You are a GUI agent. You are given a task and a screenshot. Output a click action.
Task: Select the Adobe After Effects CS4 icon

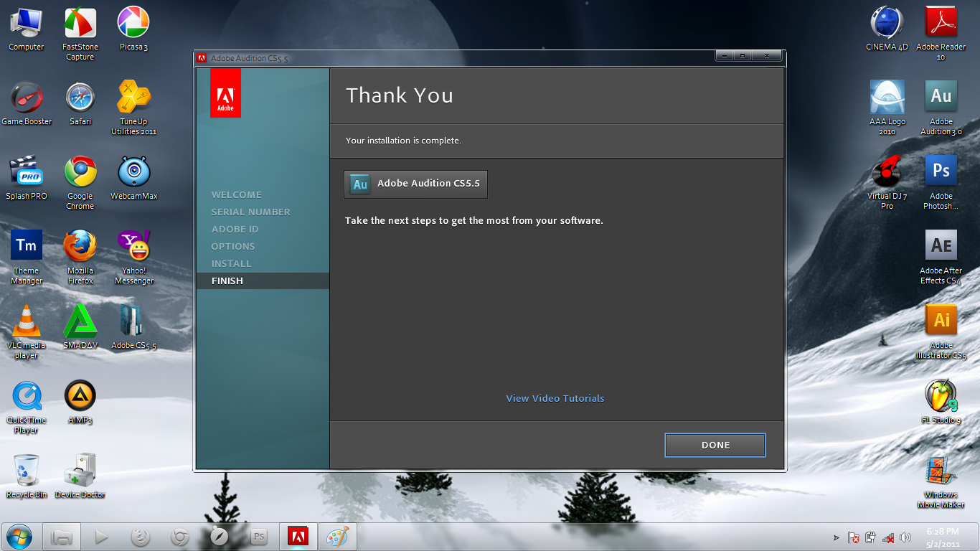(941, 258)
